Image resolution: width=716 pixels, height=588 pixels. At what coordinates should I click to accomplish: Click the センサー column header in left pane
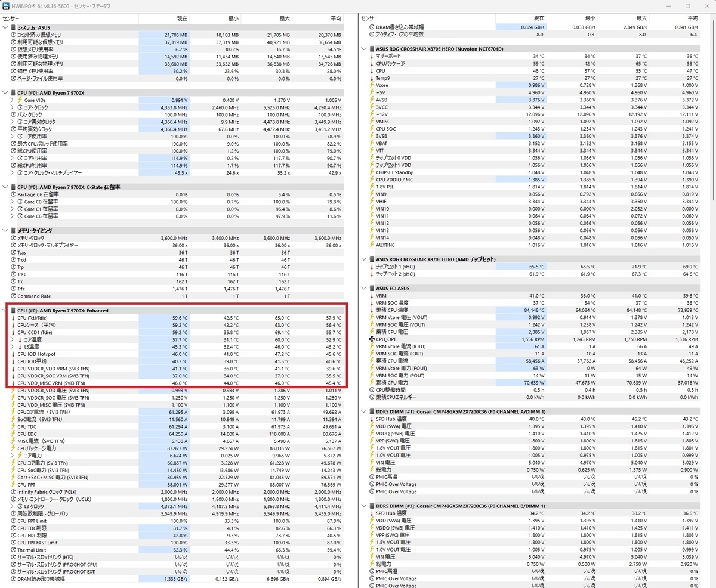point(70,18)
